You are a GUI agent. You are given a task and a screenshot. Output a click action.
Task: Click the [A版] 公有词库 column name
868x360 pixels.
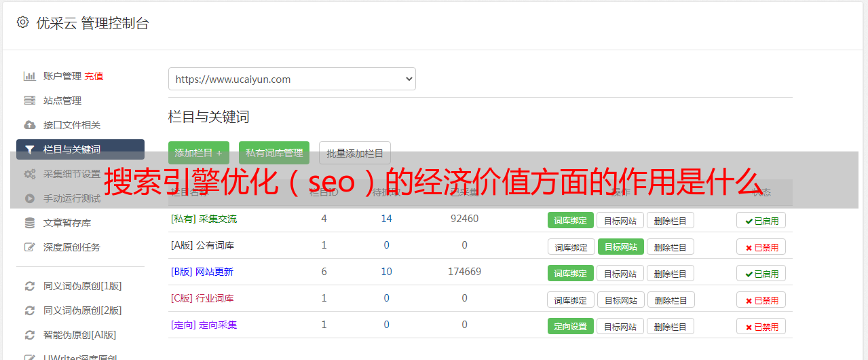coord(202,245)
